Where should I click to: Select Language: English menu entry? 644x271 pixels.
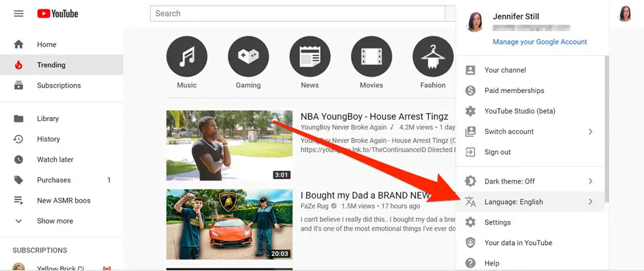[530, 202]
